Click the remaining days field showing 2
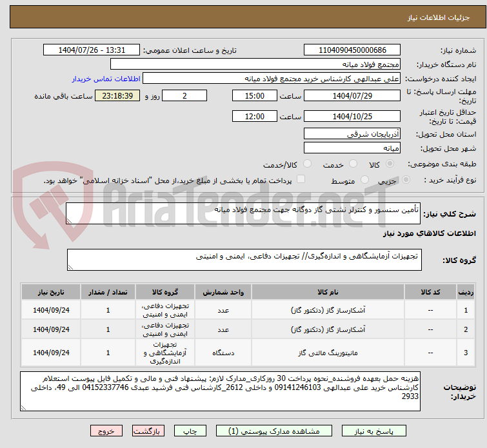487x448 pixels. click(x=184, y=95)
